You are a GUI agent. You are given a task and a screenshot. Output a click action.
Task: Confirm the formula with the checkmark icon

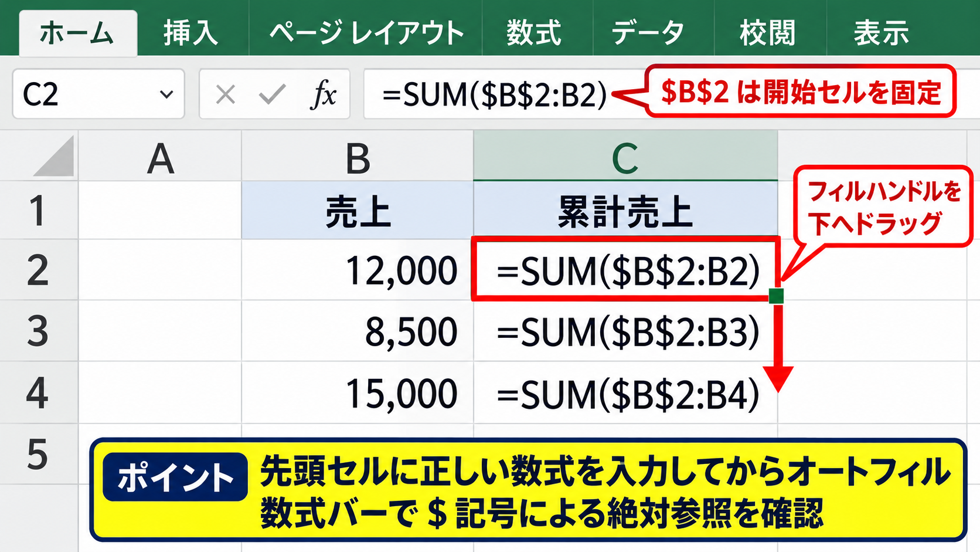click(272, 94)
